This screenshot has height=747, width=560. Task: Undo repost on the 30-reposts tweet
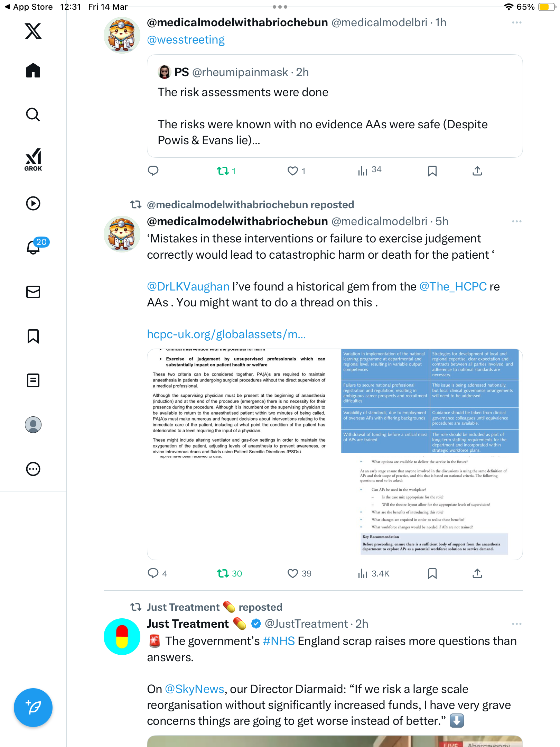tap(229, 573)
